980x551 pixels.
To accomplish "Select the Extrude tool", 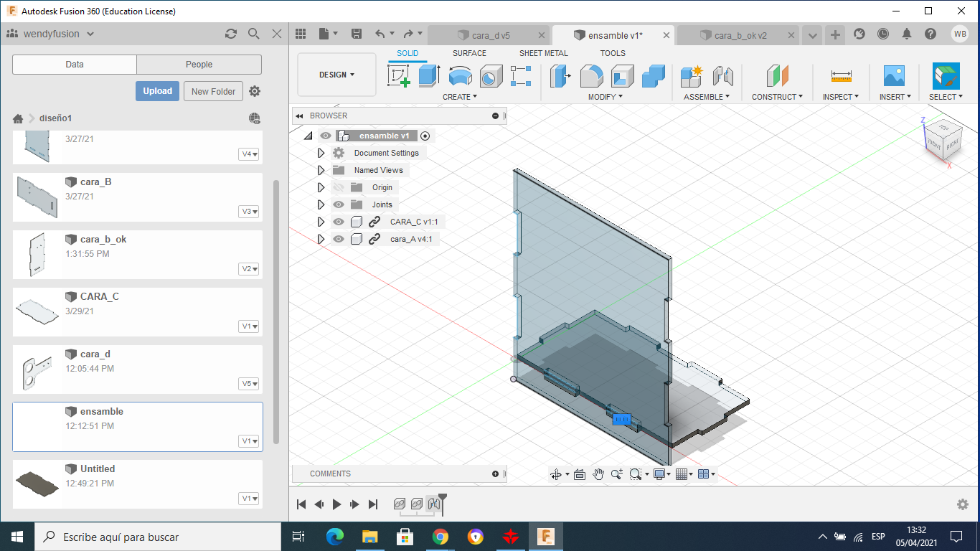I will (x=429, y=76).
